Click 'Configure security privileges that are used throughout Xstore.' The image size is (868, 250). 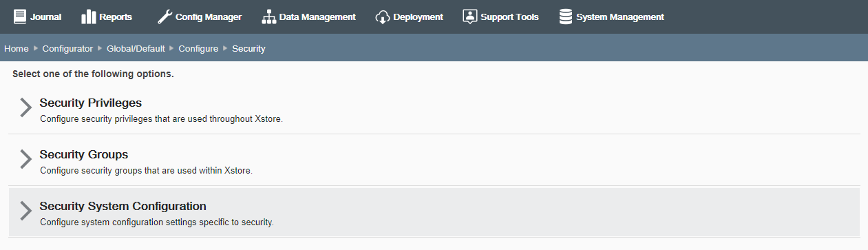point(161,118)
